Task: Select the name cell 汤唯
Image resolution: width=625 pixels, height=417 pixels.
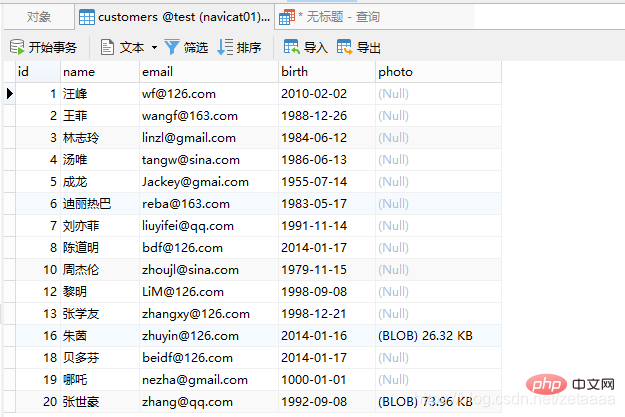Action: click(x=100, y=160)
